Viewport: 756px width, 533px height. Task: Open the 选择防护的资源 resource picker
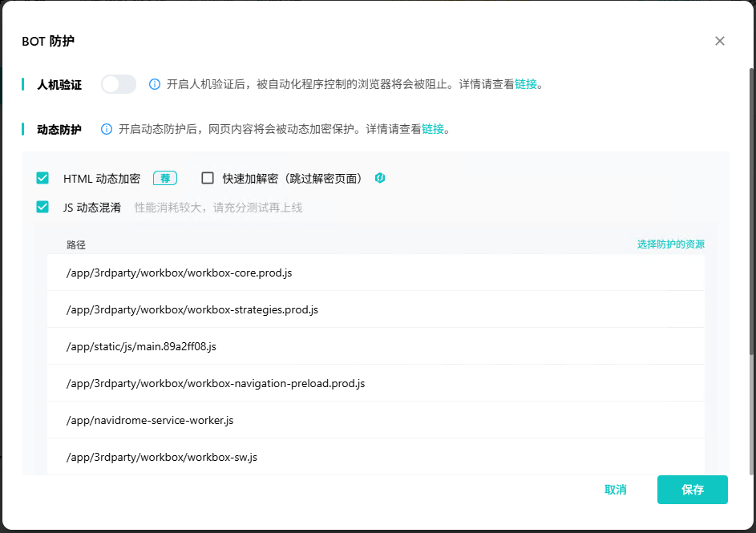(671, 244)
